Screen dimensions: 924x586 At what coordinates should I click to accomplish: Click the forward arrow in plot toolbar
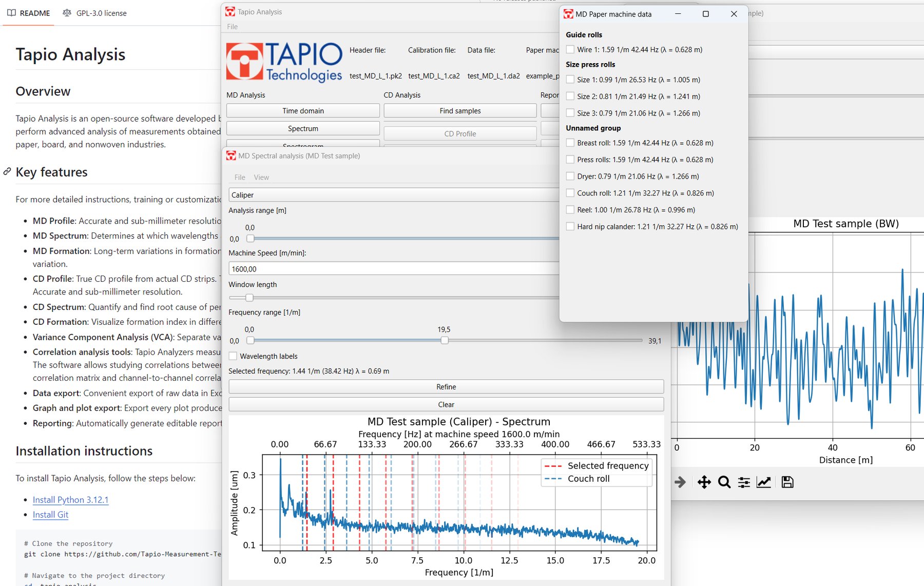click(680, 482)
